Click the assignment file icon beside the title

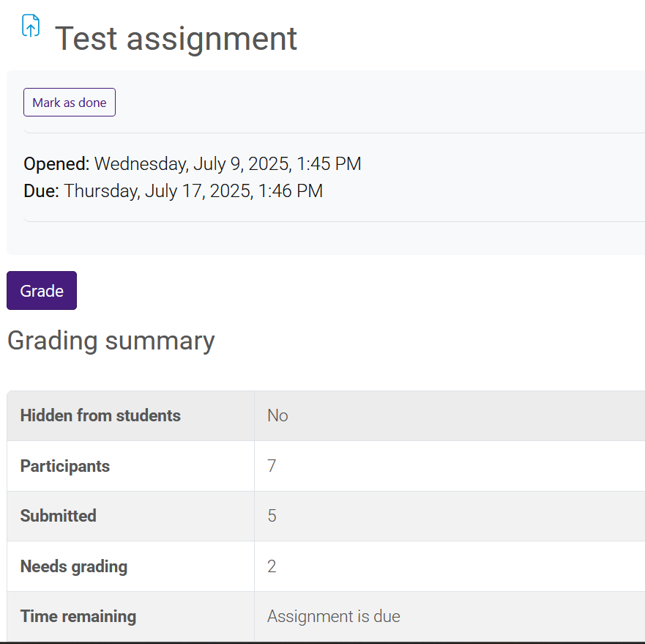pos(30,26)
